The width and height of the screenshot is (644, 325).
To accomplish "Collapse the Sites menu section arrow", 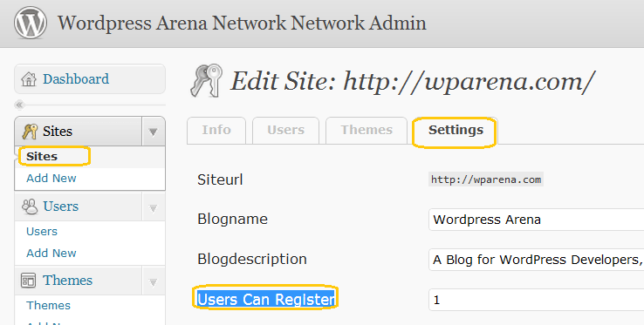I will [154, 132].
